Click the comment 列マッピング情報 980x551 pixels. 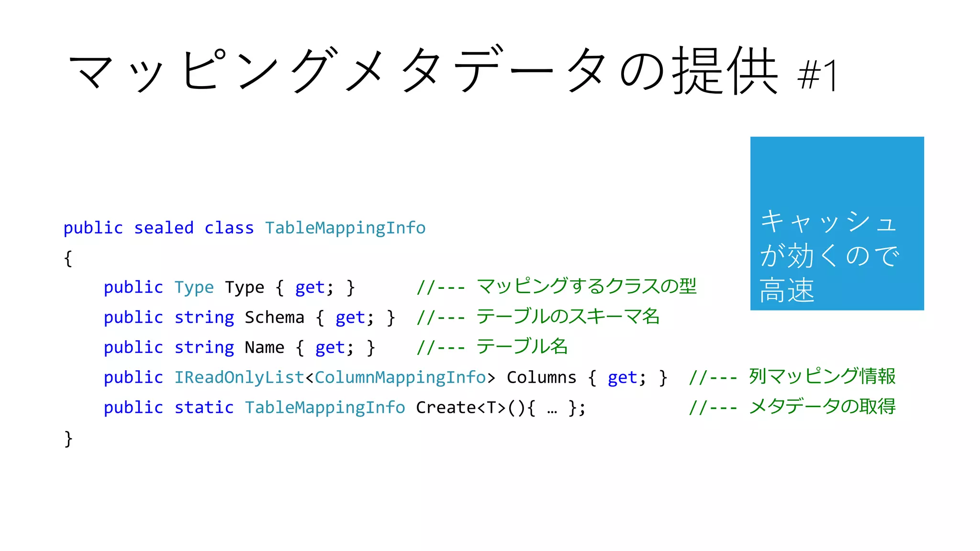(822, 376)
